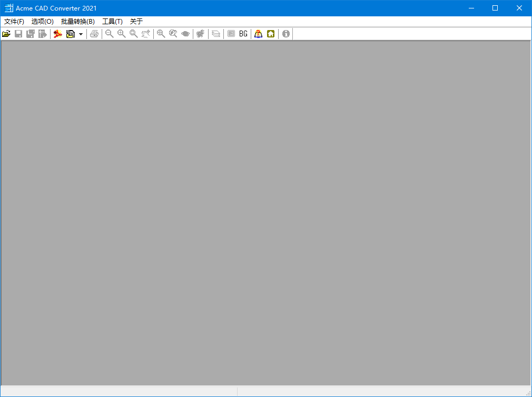Viewport: 532px width, 397px height.
Task: Open help via the yellow book icon
Action: point(258,34)
